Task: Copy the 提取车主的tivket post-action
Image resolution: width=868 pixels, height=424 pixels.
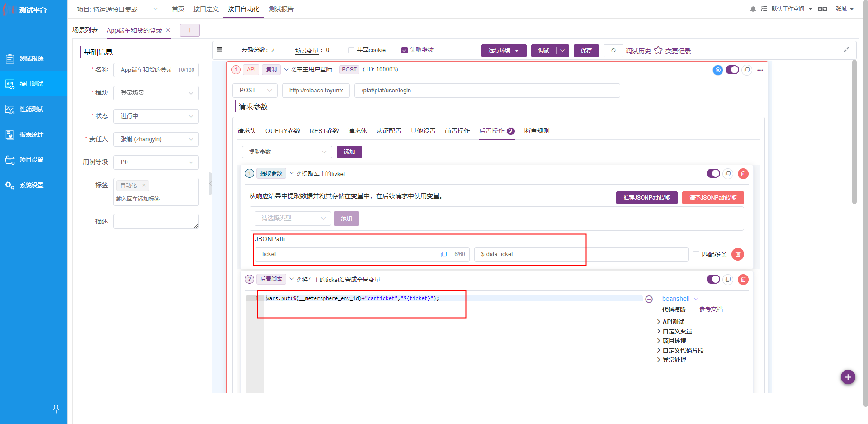Action: coord(728,174)
